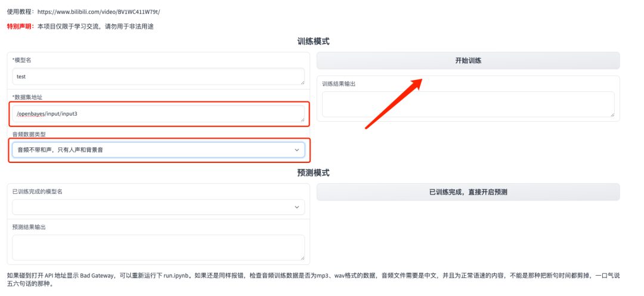Click the 训练模式 heading
Viewport: 644px width, 296px height.
[x=314, y=42]
